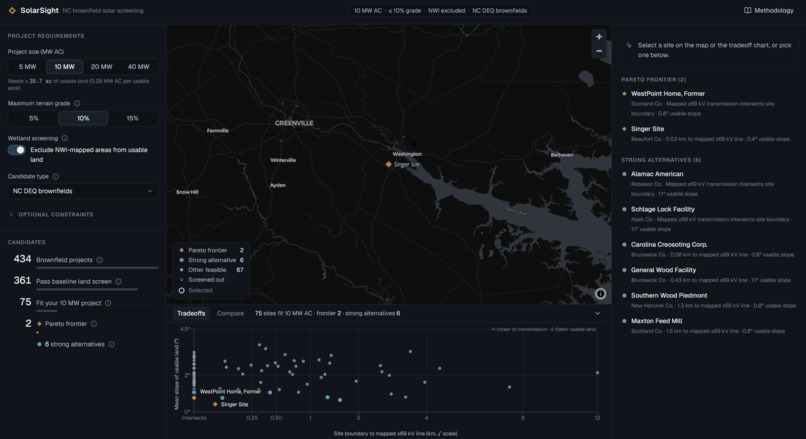Set maximum terrain grade to 5%
The width and height of the screenshot is (806, 439).
[33, 118]
